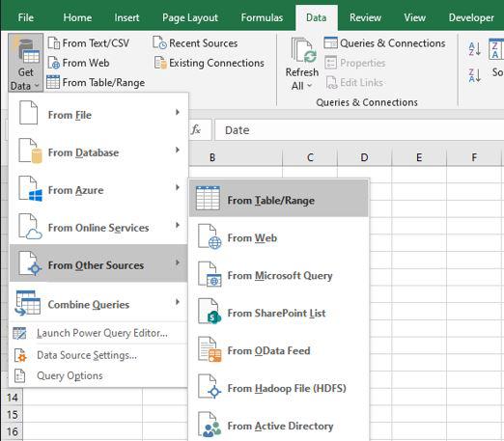Click the Refresh All pages icon
504x441 pixels.
point(303,50)
